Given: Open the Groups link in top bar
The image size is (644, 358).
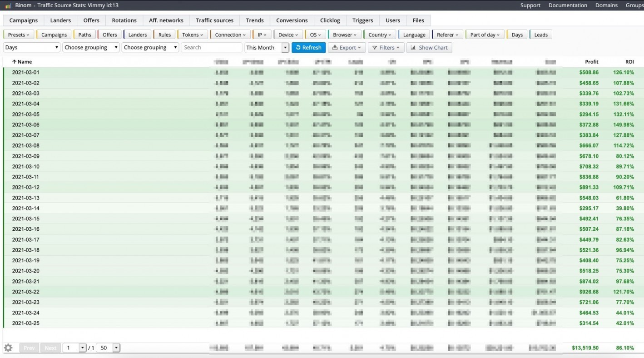Looking at the screenshot, I should pos(634,5).
